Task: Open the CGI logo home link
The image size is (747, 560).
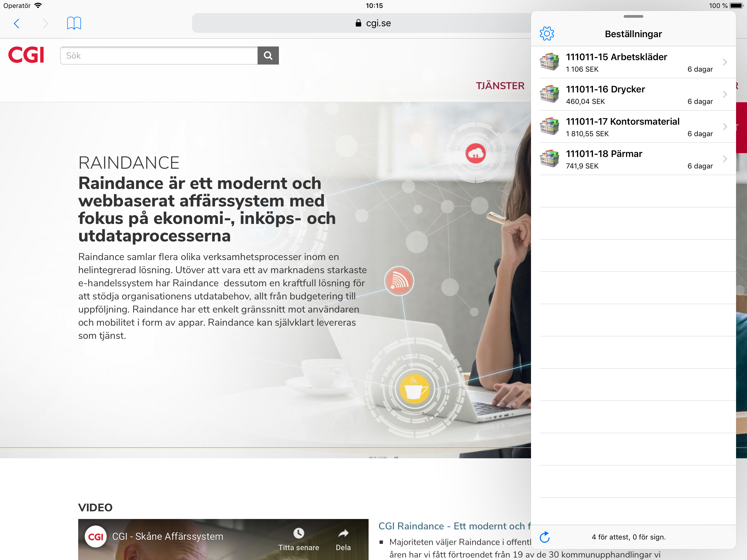Action: click(26, 55)
